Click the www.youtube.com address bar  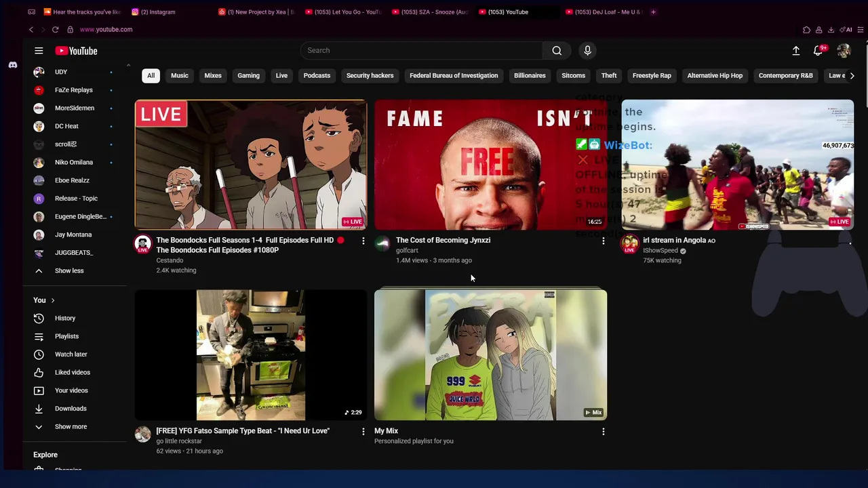106,30
